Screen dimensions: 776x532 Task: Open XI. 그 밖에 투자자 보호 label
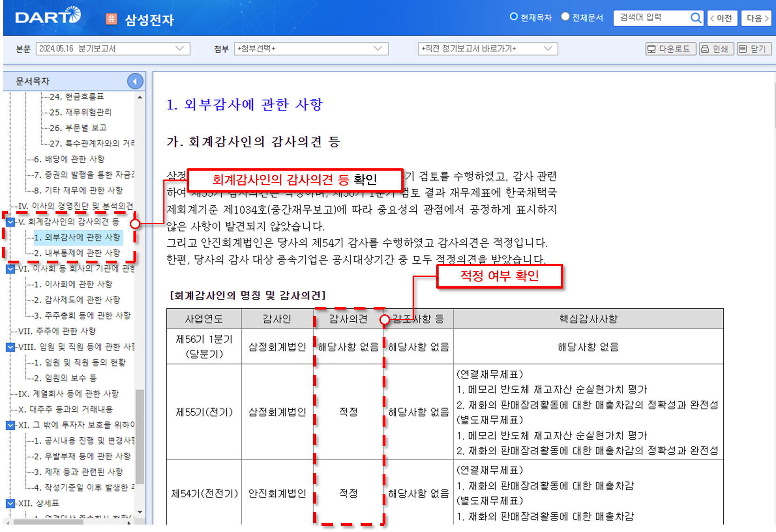(x=77, y=425)
